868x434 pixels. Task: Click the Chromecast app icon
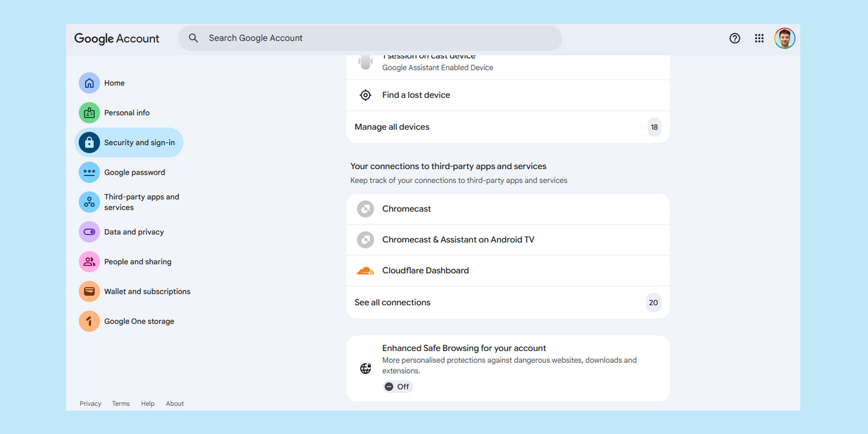pyautogui.click(x=365, y=209)
